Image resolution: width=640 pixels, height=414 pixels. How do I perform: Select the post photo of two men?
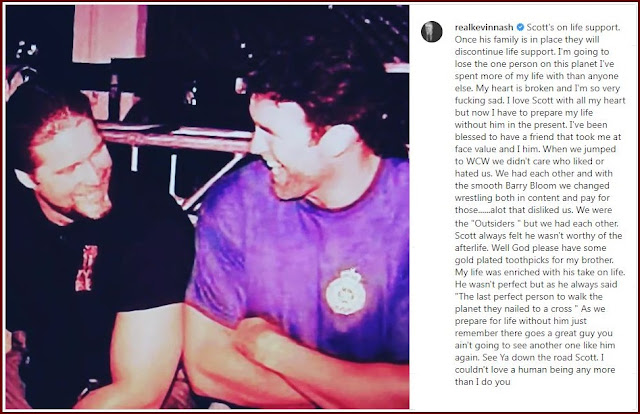207,207
